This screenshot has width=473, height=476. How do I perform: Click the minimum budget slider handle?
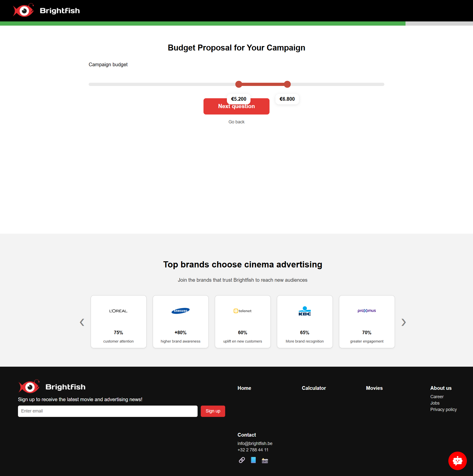coord(239,84)
